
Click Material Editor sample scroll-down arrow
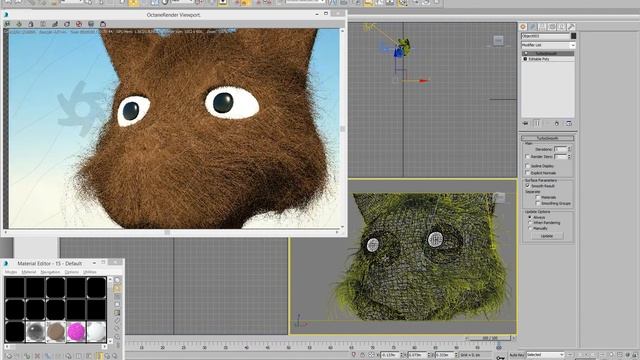(110, 340)
